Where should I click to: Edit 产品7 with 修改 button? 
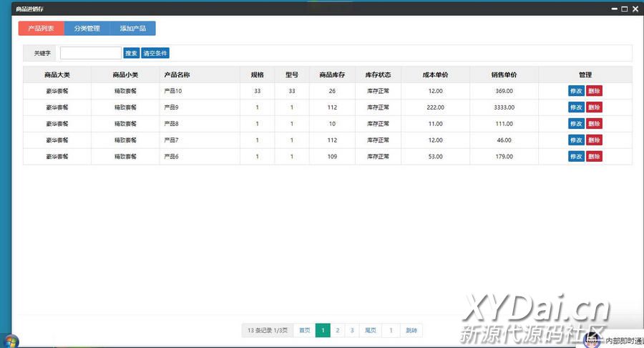click(576, 140)
